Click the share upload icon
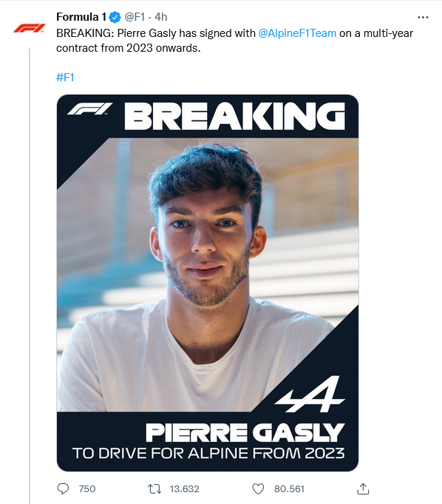This screenshot has width=442, height=504. click(x=363, y=488)
